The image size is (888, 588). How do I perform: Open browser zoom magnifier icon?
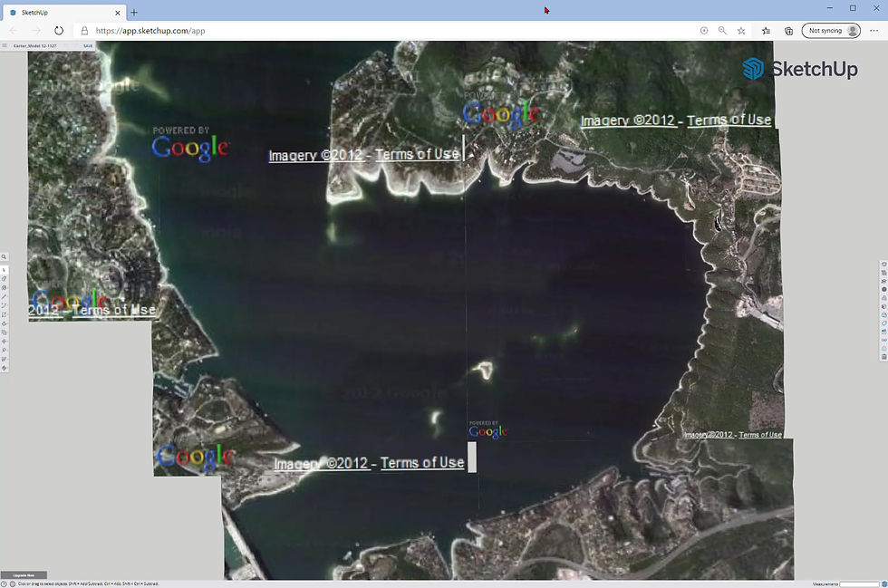723,31
